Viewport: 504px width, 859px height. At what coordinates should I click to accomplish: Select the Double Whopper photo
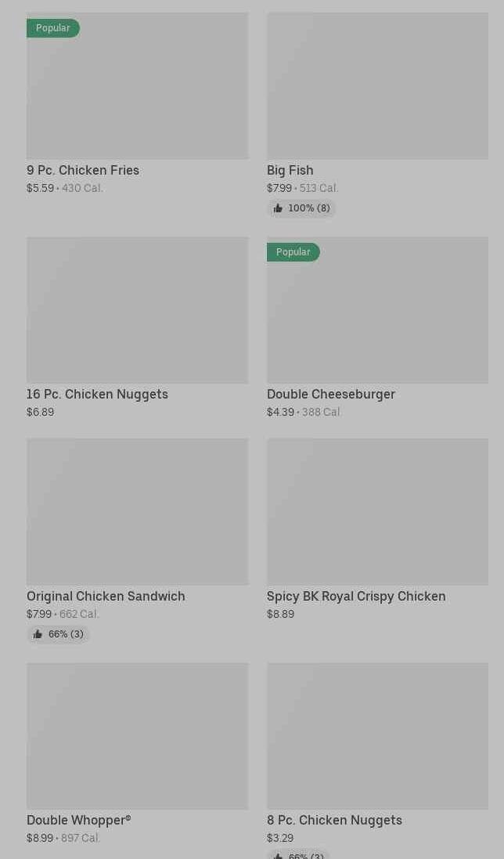tap(137, 736)
